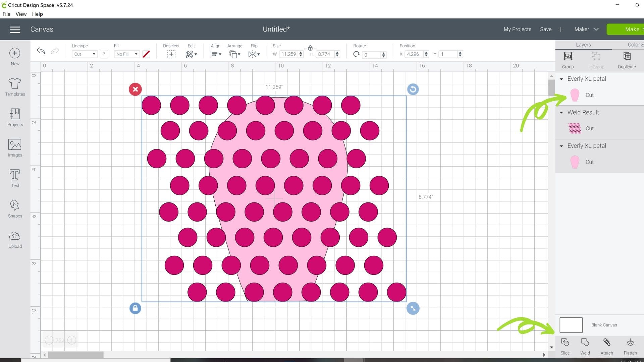
Task: Open the Linetype dropdown
Action: tap(85, 54)
